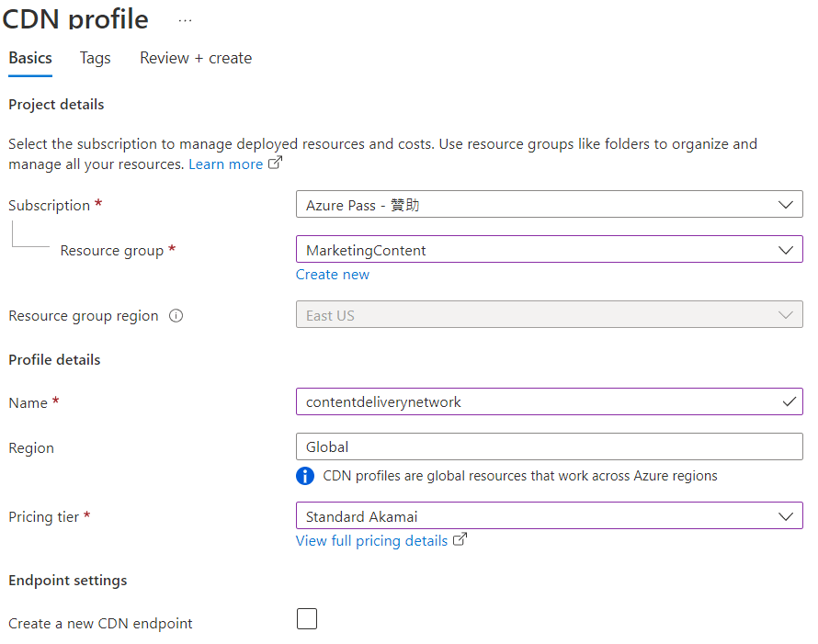
Task: Click the Learn more link
Action: [225, 164]
